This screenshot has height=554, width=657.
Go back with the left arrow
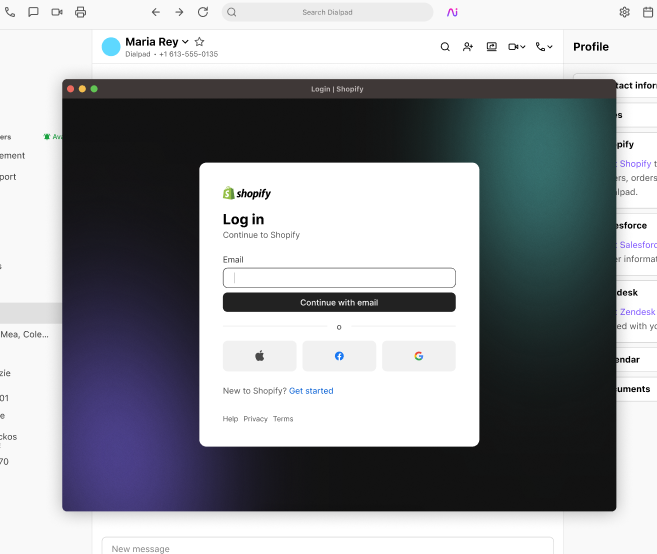[156, 12]
